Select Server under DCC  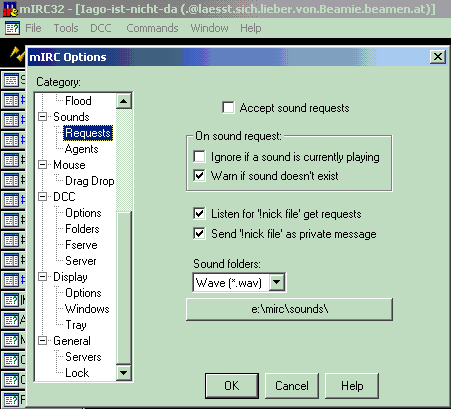pyautogui.click(x=81, y=261)
